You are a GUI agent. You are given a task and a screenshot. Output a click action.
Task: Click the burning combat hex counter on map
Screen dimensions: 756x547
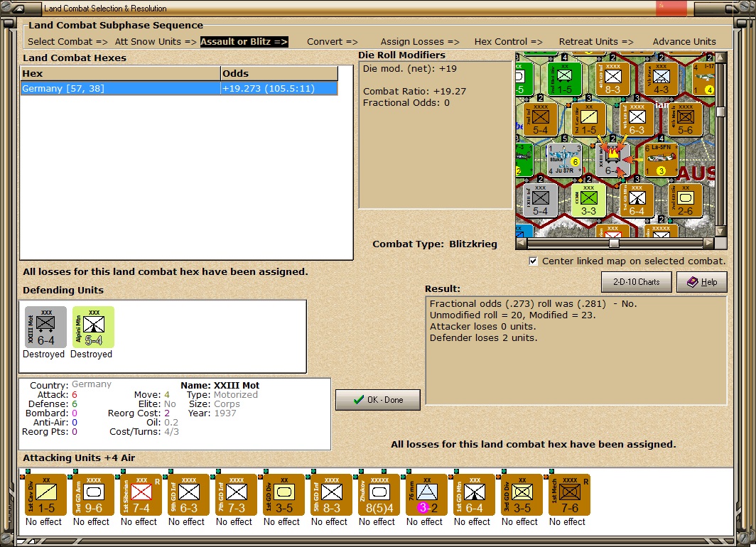tap(612, 160)
